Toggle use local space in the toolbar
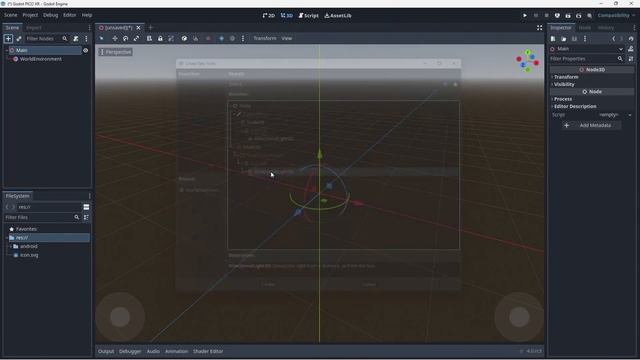Viewport: 640px width, 360px height. click(184, 38)
